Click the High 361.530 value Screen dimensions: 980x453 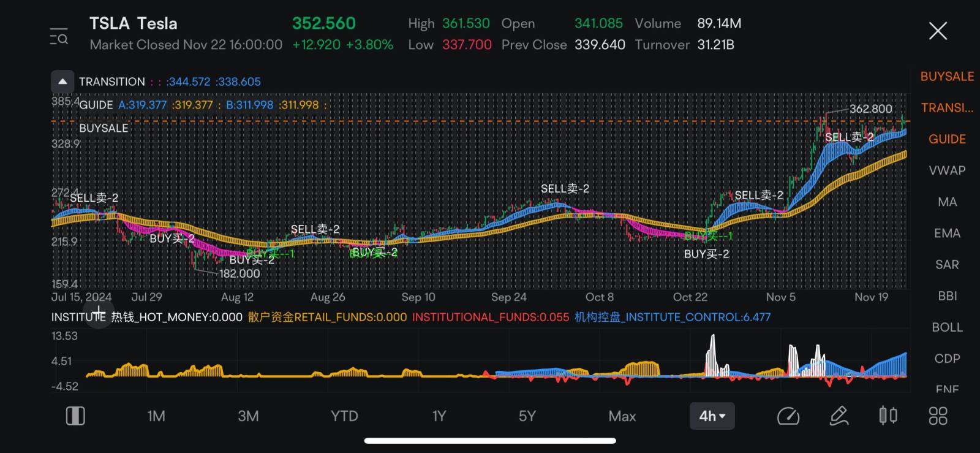click(x=466, y=23)
